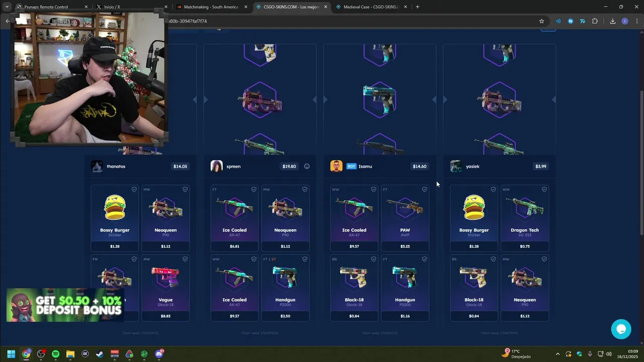Click shield icon on thanatos' Bossy Burger card
The width and height of the screenshot is (644, 362).
(x=134, y=190)
